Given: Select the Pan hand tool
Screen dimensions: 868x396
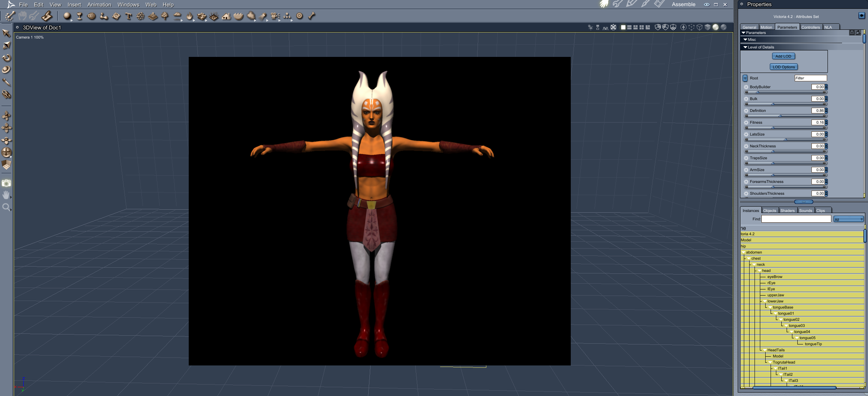Looking at the screenshot, I should pyautogui.click(x=6, y=195).
